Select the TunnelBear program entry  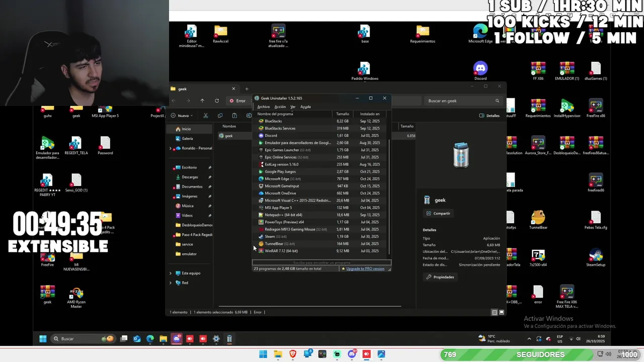320,244
